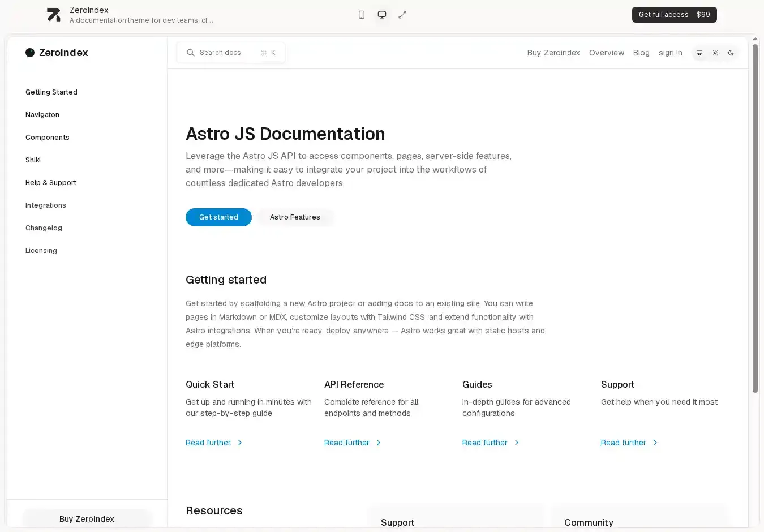Click the page vertical scrollbar thumb

point(755,218)
